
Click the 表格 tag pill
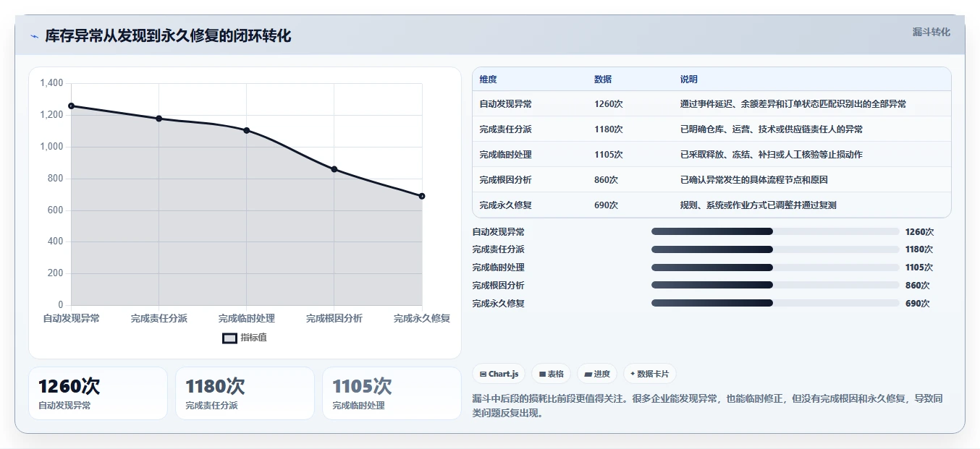pos(551,374)
